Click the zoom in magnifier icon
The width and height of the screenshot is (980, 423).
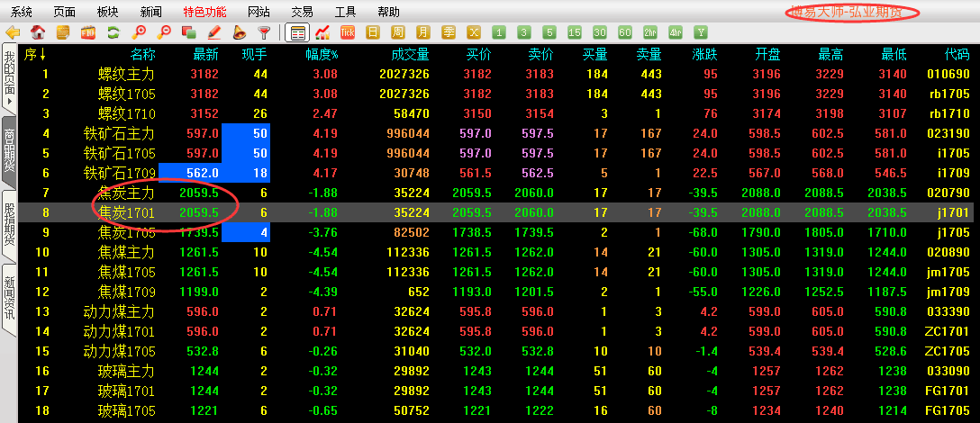[139, 32]
